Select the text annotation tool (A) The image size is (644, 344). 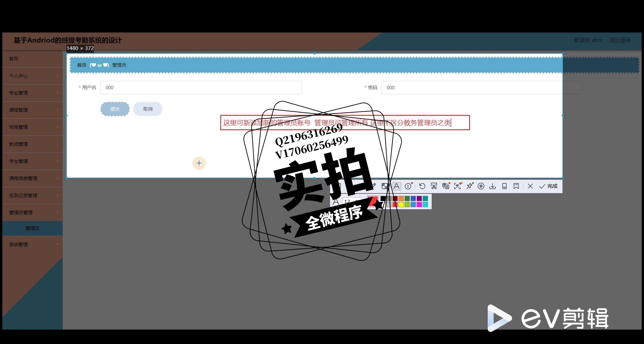pos(396,186)
